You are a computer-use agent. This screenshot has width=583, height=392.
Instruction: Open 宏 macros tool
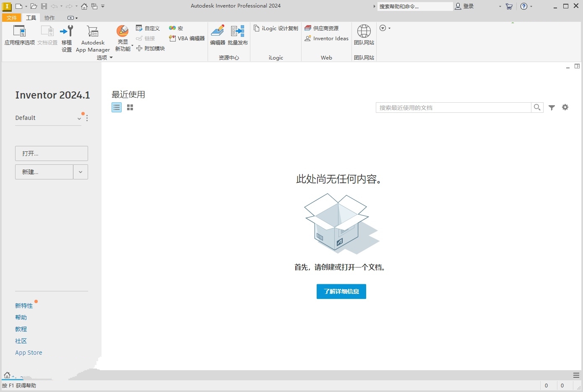[176, 28]
